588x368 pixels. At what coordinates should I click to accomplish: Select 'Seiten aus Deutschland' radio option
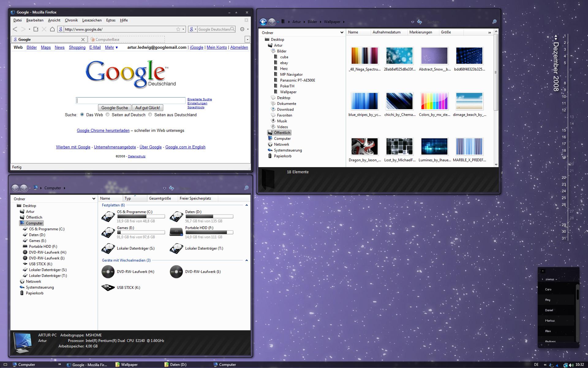[150, 114]
